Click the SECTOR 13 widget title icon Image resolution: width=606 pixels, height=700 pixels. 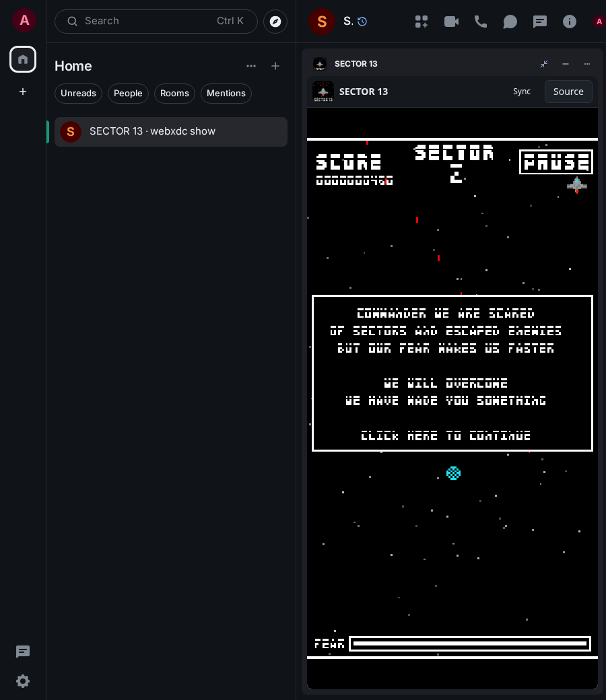coord(320,64)
